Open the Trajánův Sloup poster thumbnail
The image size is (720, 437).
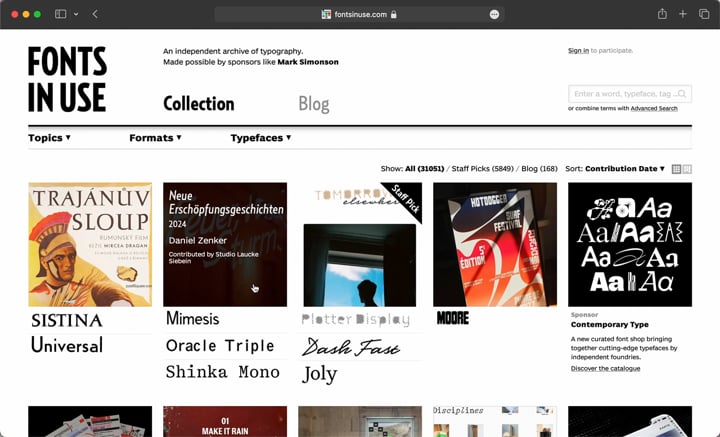coord(90,244)
